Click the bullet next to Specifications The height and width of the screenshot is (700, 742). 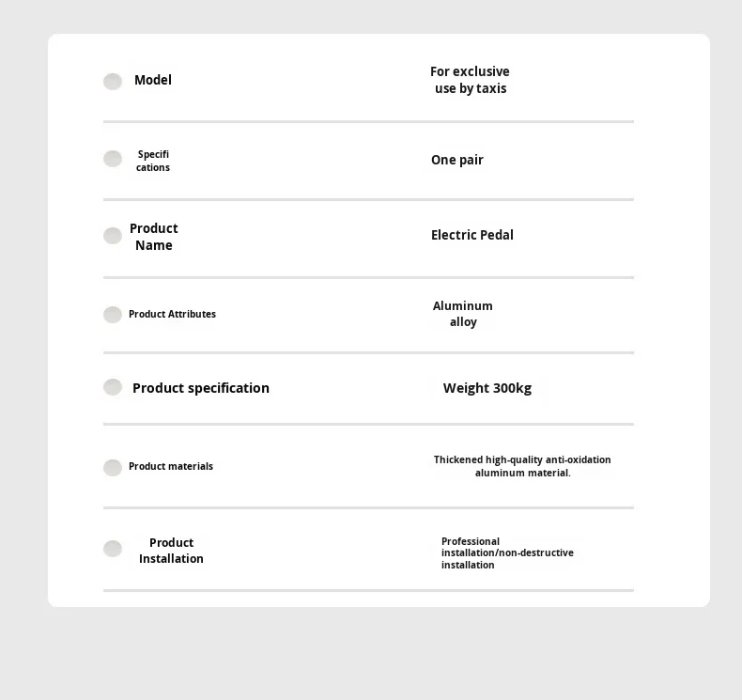tap(113, 159)
